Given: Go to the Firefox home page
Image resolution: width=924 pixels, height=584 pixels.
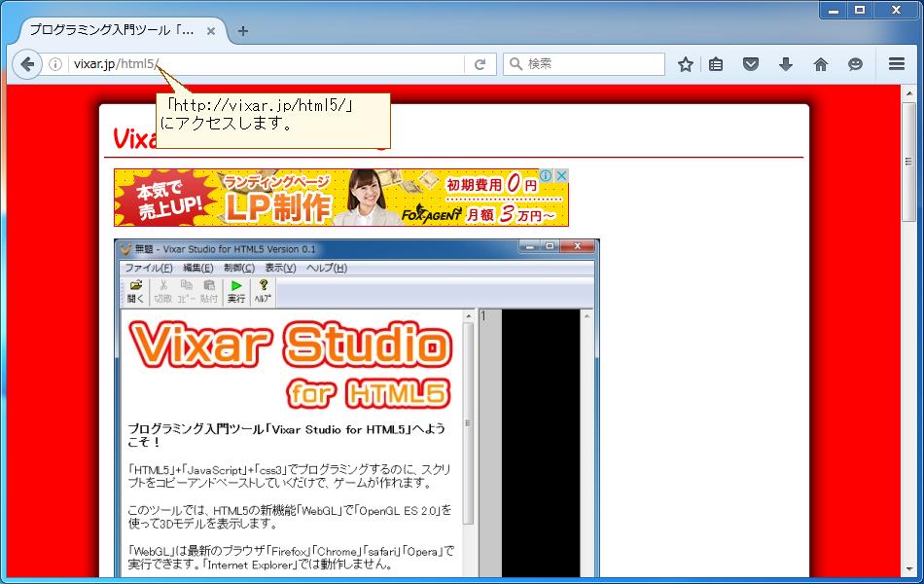Looking at the screenshot, I should (x=820, y=63).
